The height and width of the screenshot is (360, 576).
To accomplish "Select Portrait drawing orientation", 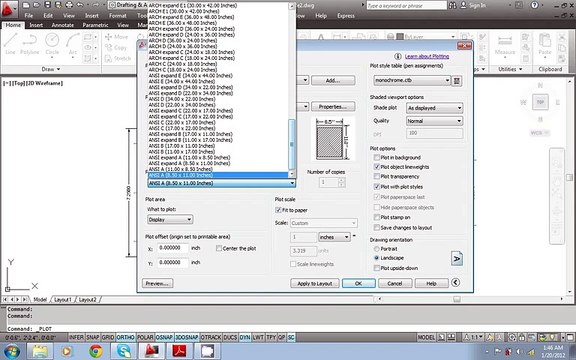I will click(377, 249).
